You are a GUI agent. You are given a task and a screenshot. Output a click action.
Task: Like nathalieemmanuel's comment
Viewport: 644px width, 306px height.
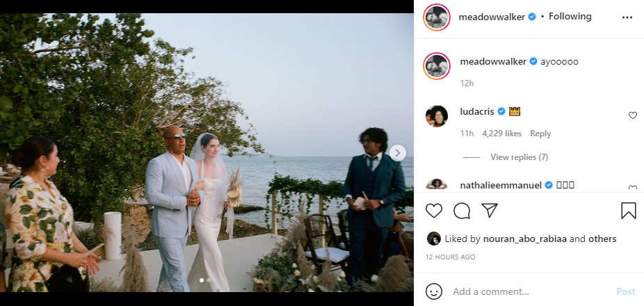click(632, 188)
